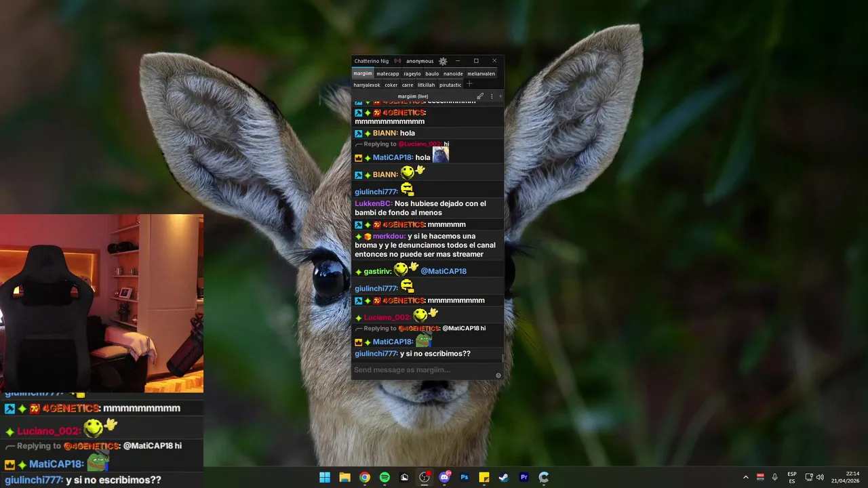
Task: Click username gastiriv in chat
Action: (x=377, y=271)
